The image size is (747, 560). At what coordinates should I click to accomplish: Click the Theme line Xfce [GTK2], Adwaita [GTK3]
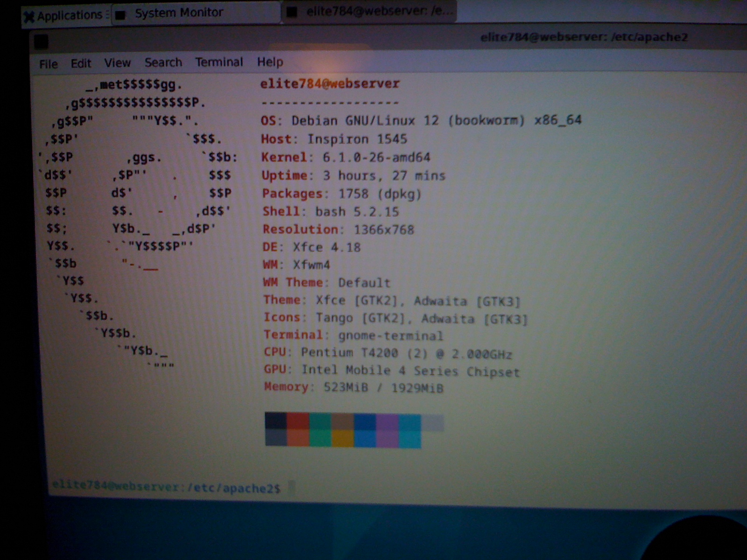pyautogui.click(x=392, y=301)
